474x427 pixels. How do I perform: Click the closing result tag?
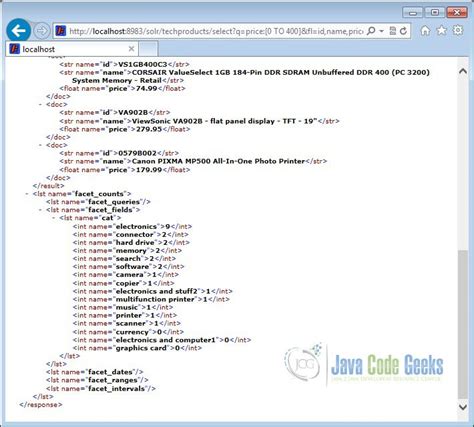[x=48, y=186]
